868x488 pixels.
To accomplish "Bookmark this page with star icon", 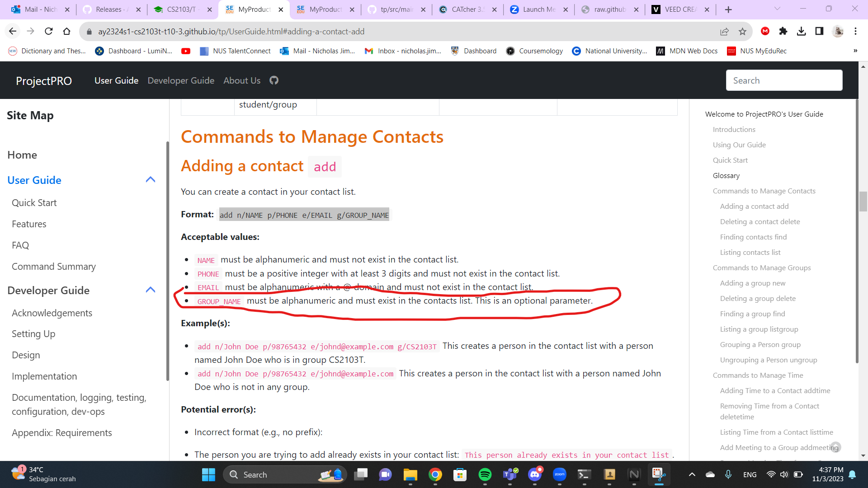I will pos(742,31).
